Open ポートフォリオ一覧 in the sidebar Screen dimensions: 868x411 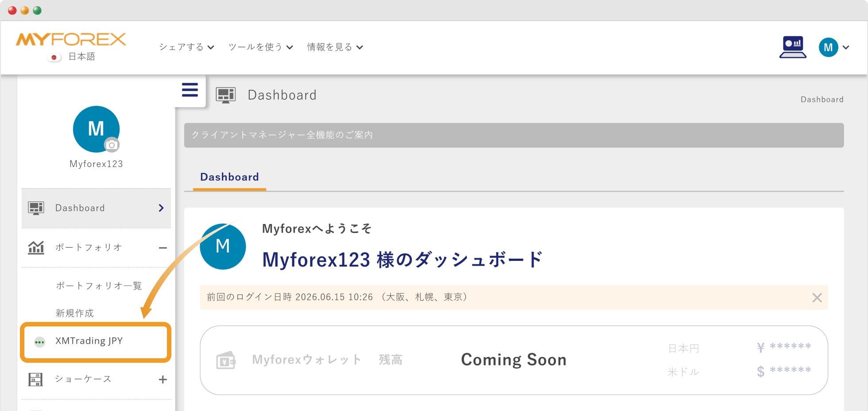pos(99,286)
